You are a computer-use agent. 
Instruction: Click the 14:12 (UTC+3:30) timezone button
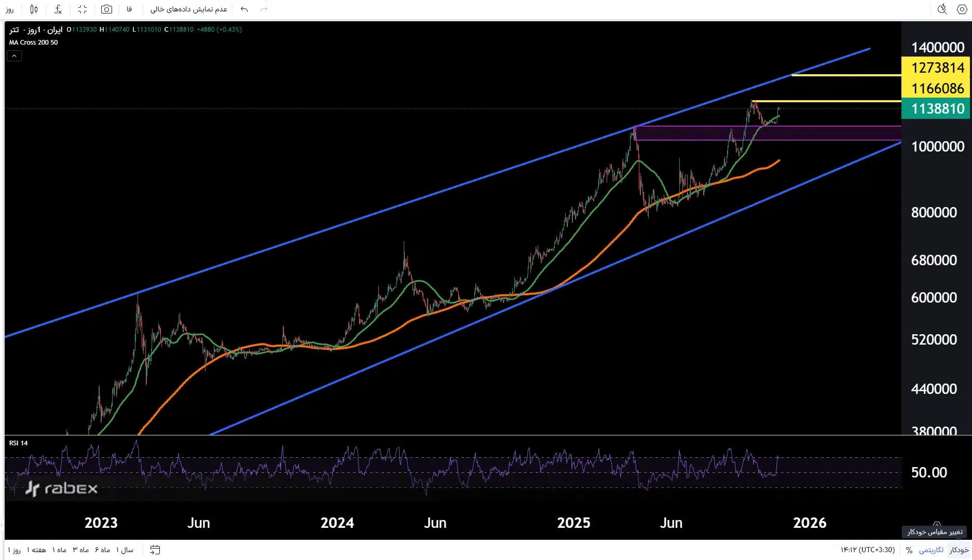pyautogui.click(x=868, y=550)
